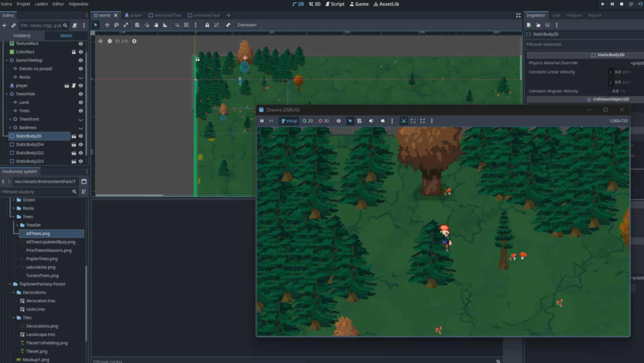Image resolution: width=644 pixels, height=363 pixels.
Task: Hide the StaticBody2D4 node
Action: 81,145
